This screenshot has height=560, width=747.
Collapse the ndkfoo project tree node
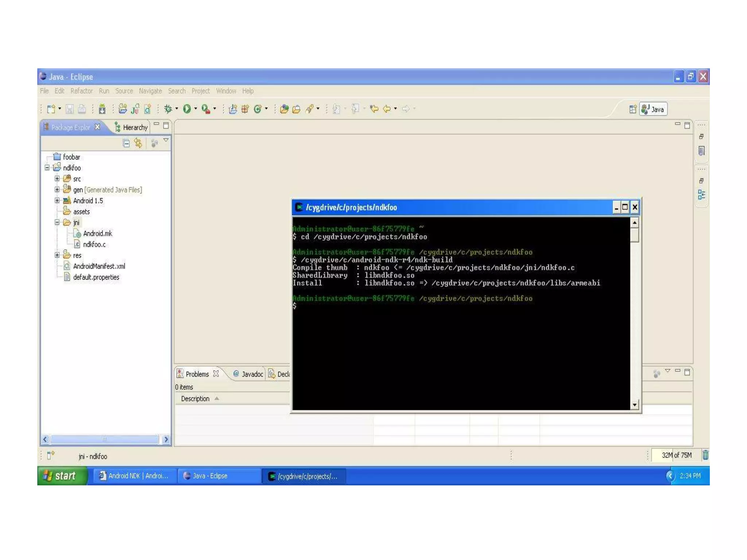coord(47,168)
